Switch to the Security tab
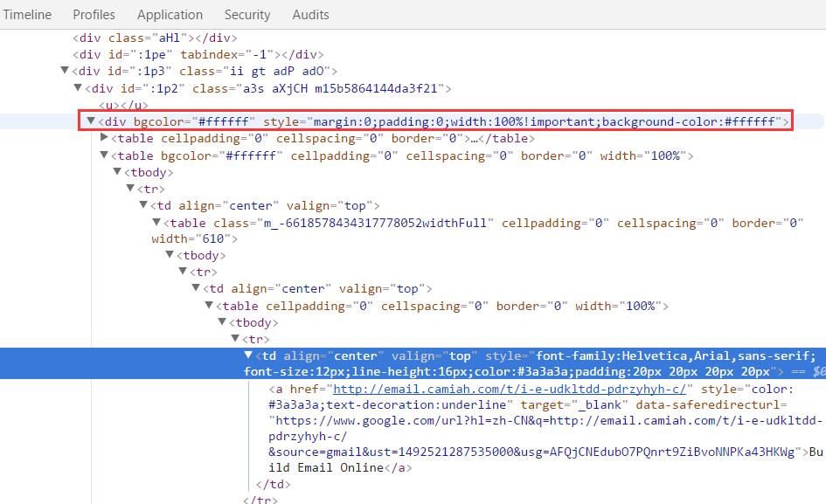The image size is (826, 504). click(247, 15)
